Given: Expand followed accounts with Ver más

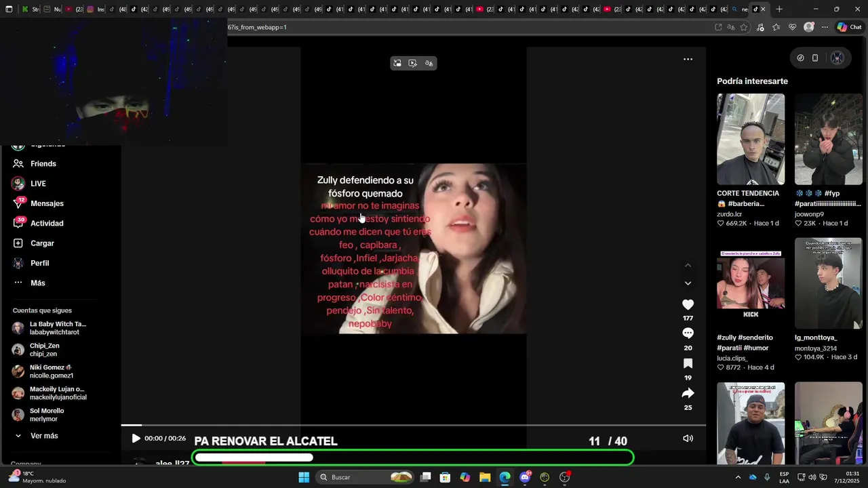Looking at the screenshot, I should pyautogui.click(x=44, y=436).
